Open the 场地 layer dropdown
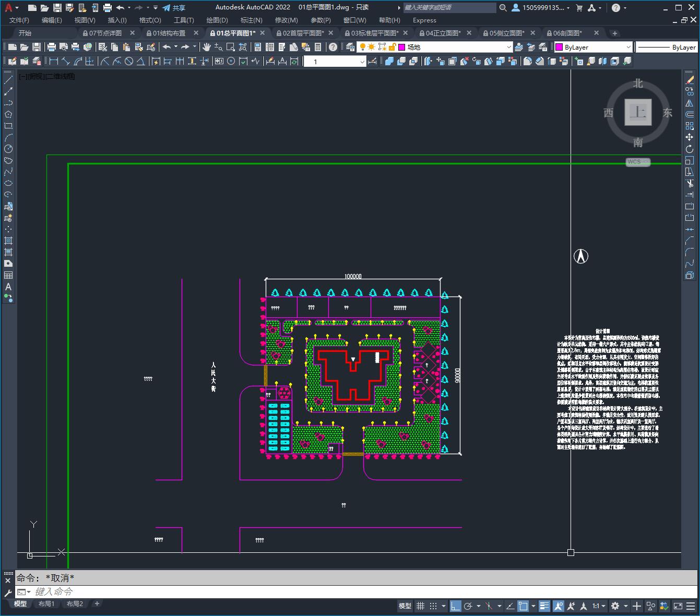Image resolution: width=700 pixels, height=616 pixels. pos(509,47)
